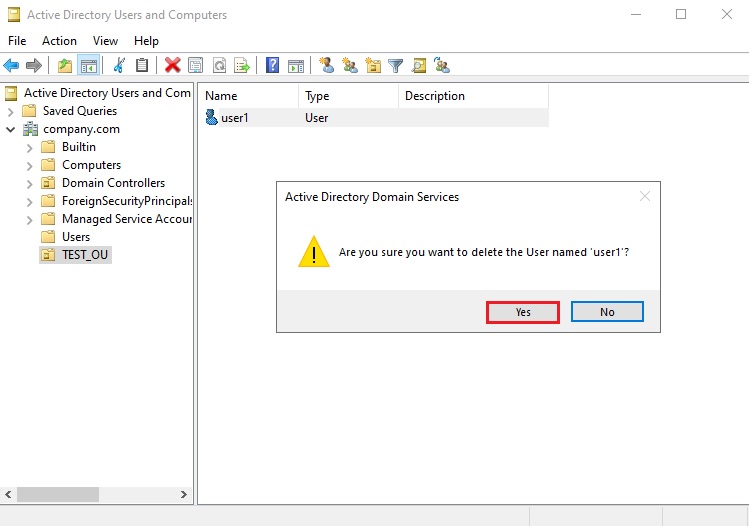Image resolution: width=749 pixels, height=526 pixels.
Task: Close the Active Directory Domain Services dialog
Action: click(644, 196)
